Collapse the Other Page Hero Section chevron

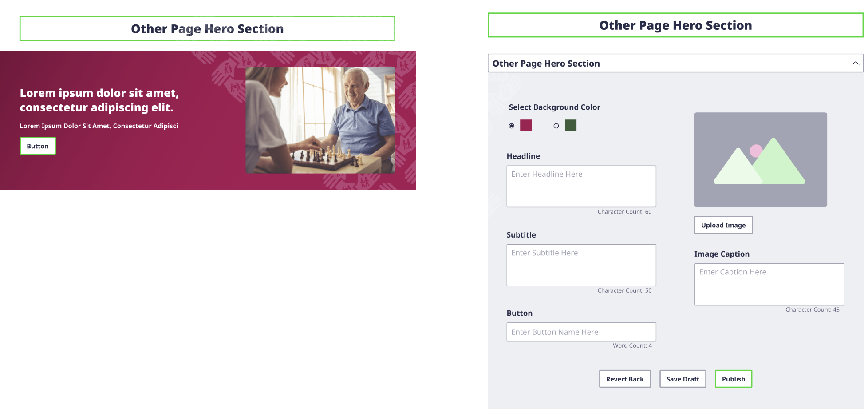click(855, 64)
